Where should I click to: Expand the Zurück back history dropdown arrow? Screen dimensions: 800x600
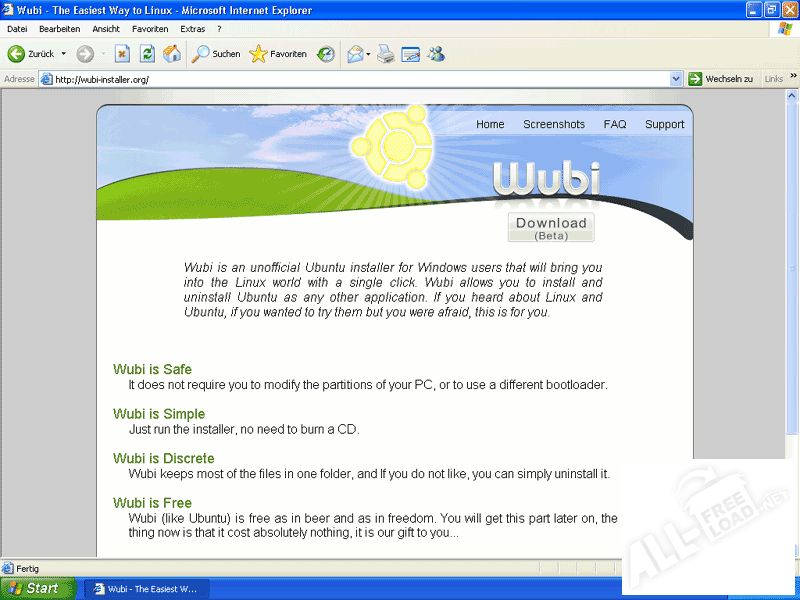point(64,54)
